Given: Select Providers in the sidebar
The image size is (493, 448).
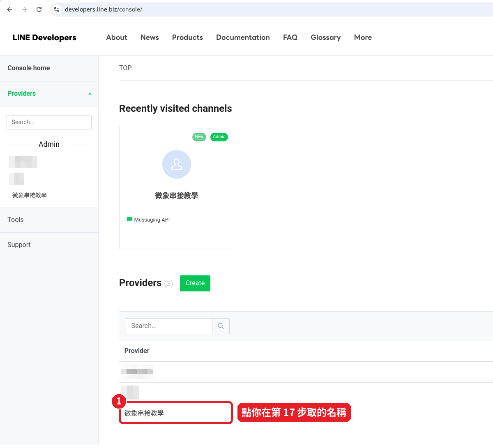Looking at the screenshot, I should [x=22, y=94].
